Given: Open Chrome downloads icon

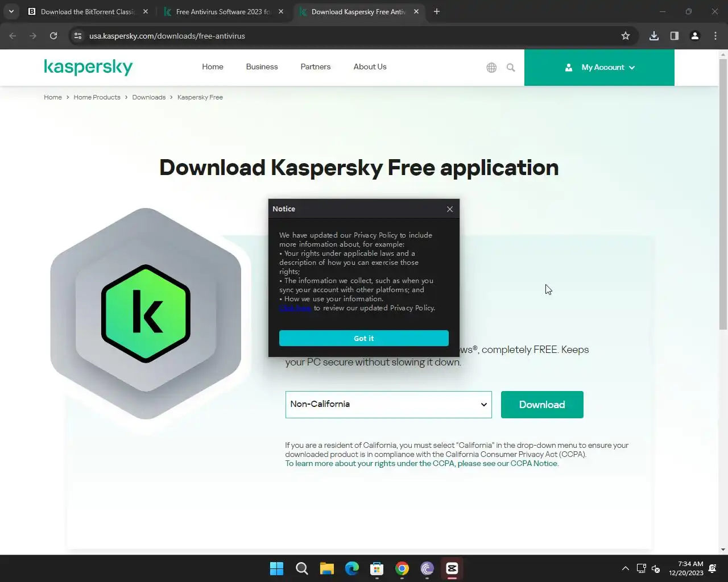Looking at the screenshot, I should tap(654, 36).
